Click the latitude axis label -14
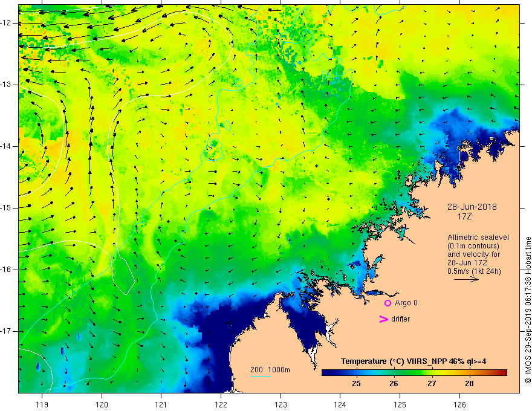 (x=6, y=146)
